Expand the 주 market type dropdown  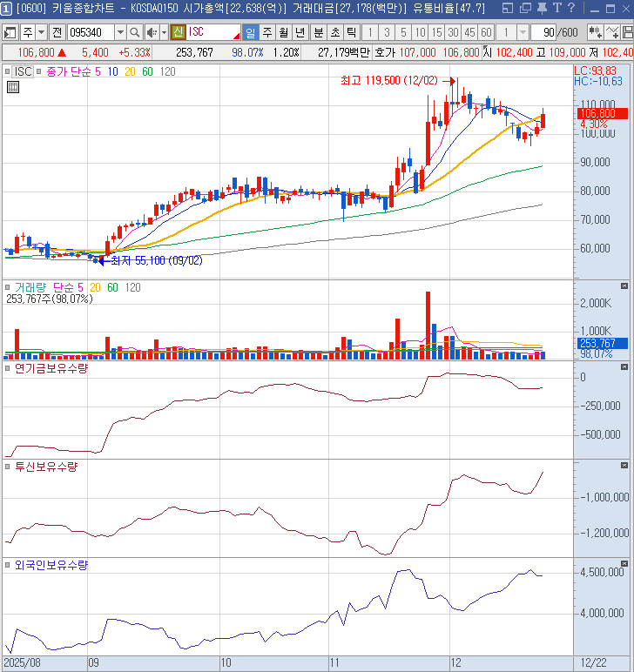41,32
